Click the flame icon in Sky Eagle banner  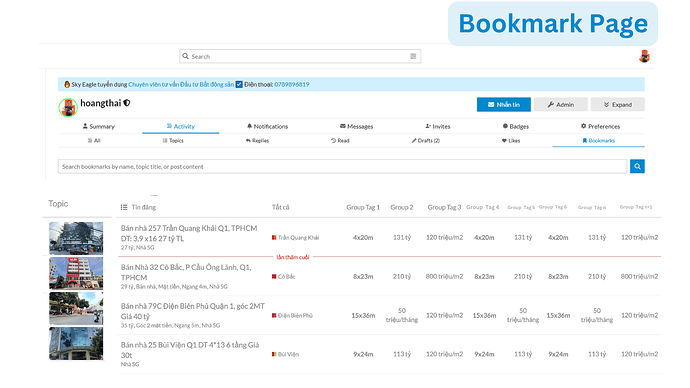click(67, 84)
